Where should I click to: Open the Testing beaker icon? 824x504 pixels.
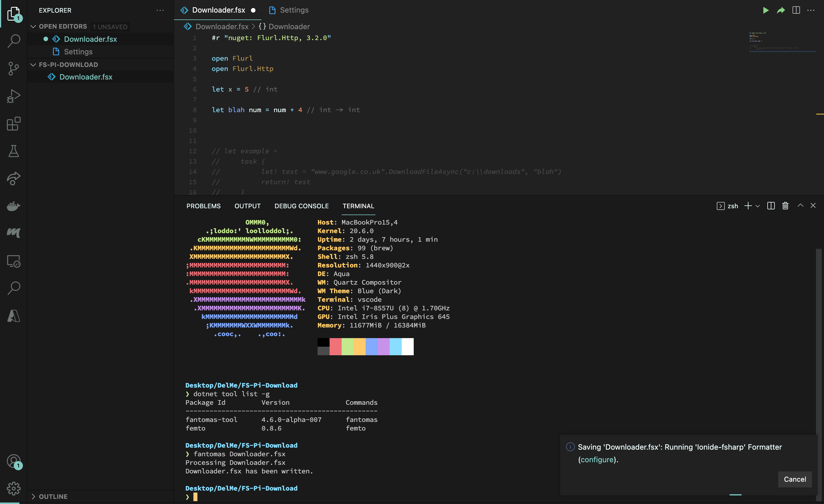click(13, 151)
